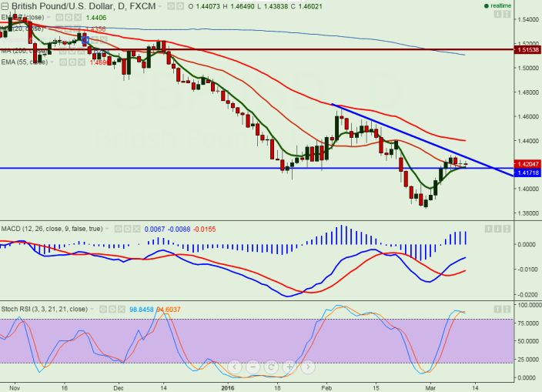The image size is (542, 392).
Task: Remove the MACD indicator with X
Action: pos(136,229)
